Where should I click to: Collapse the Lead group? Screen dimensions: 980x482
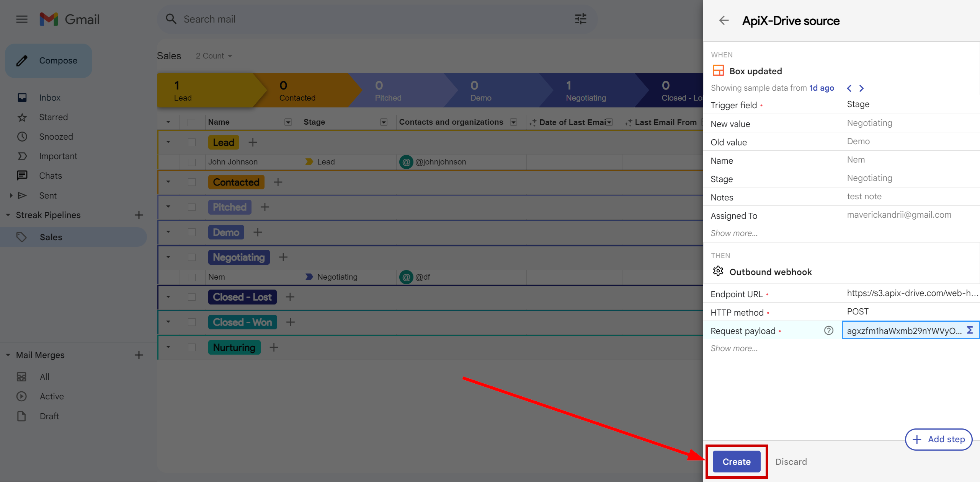(x=168, y=142)
